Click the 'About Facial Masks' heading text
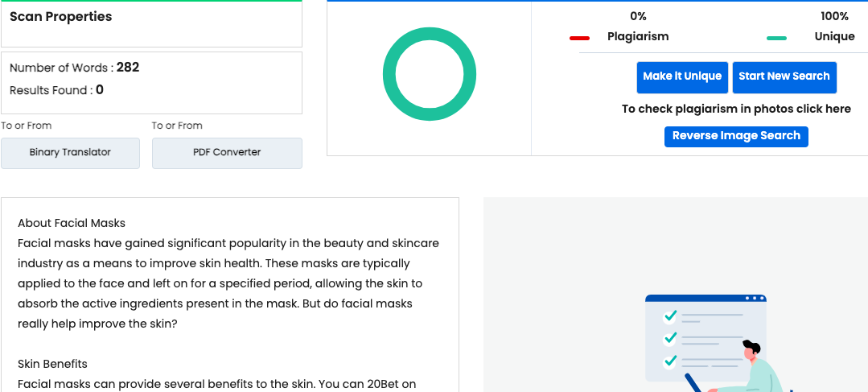 (x=72, y=223)
